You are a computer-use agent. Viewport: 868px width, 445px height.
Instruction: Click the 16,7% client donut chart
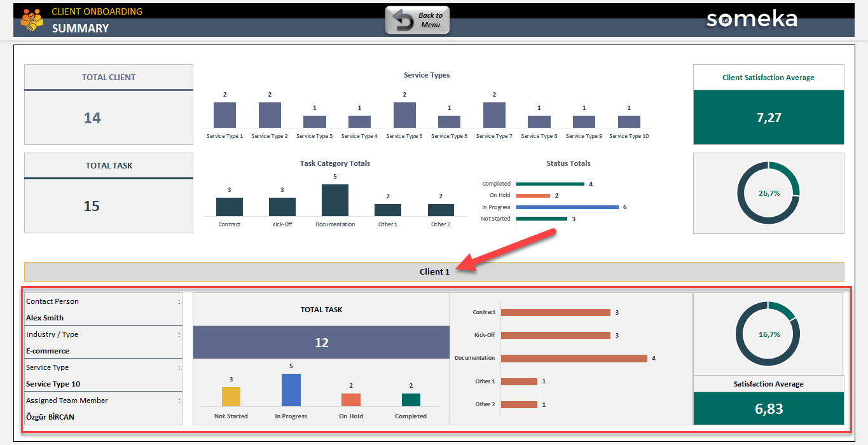(768, 334)
